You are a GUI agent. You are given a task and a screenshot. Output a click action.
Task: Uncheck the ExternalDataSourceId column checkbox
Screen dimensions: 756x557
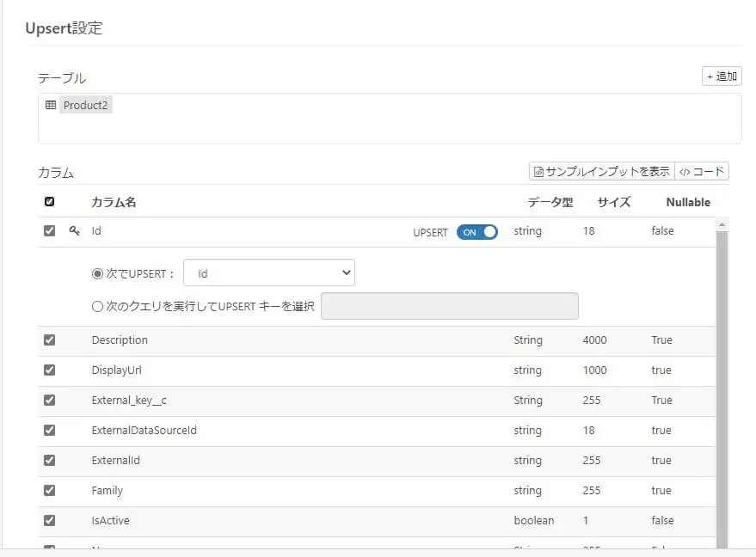(x=49, y=431)
